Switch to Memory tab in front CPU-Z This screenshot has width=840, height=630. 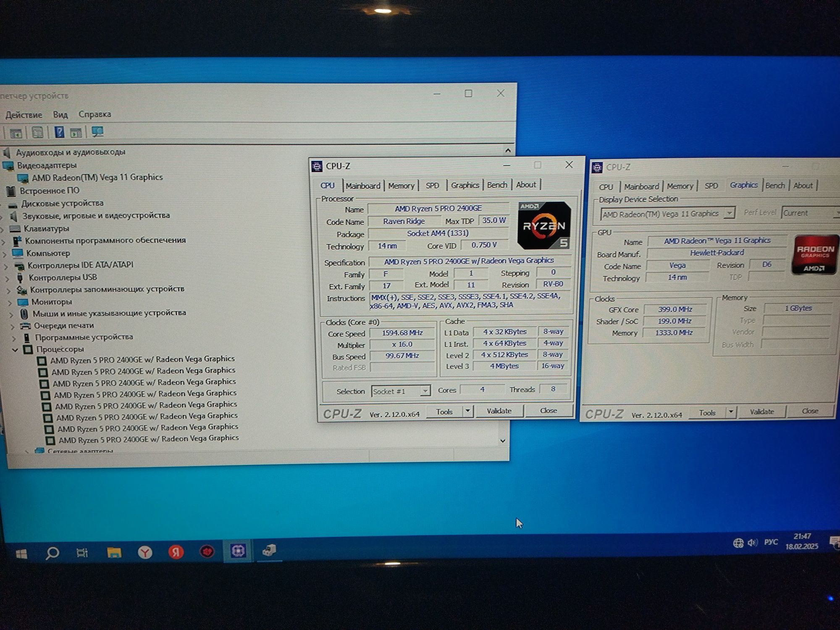point(401,186)
